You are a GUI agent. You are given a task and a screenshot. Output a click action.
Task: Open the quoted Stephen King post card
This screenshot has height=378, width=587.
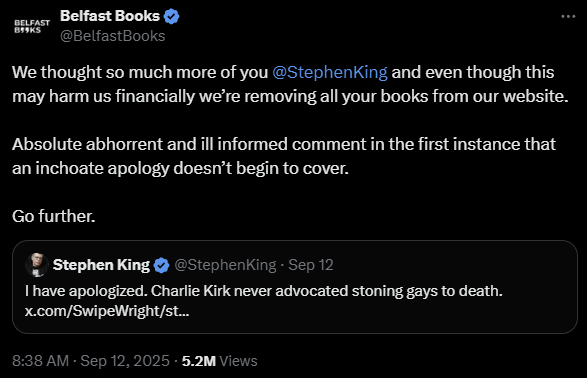click(x=295, y=287)
